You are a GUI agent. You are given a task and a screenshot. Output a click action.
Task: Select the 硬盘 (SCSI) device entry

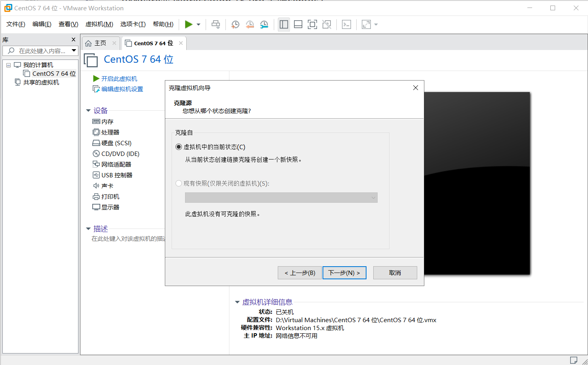116,143
